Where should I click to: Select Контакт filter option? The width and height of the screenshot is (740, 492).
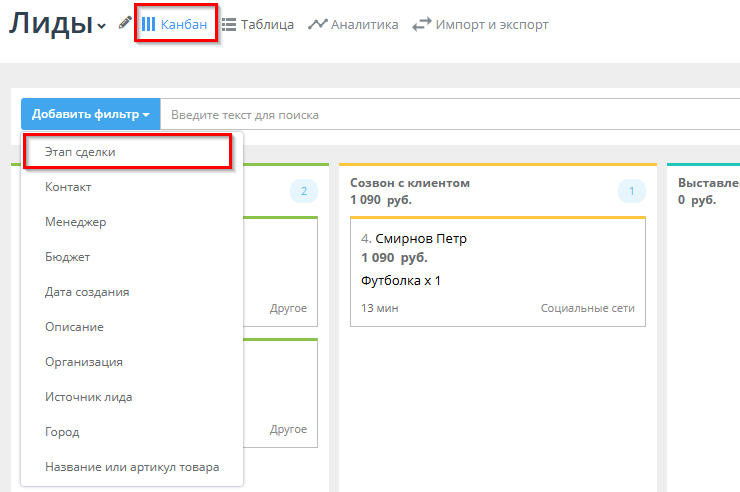[68, 187]
